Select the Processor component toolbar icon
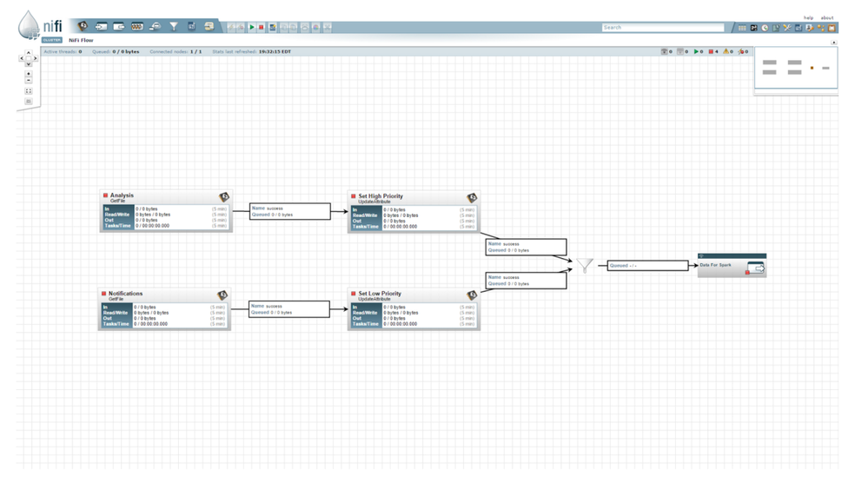868x503 pixels. tap(83, 26)
